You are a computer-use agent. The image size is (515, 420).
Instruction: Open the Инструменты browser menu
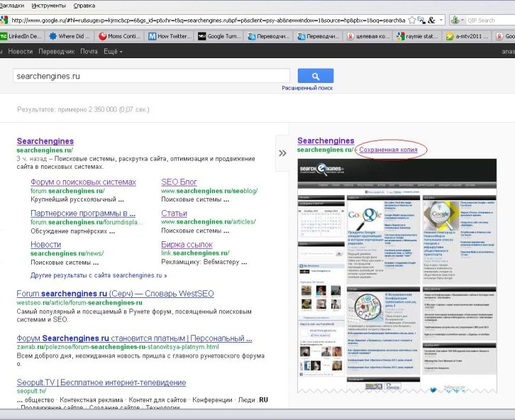click(49, 6)
